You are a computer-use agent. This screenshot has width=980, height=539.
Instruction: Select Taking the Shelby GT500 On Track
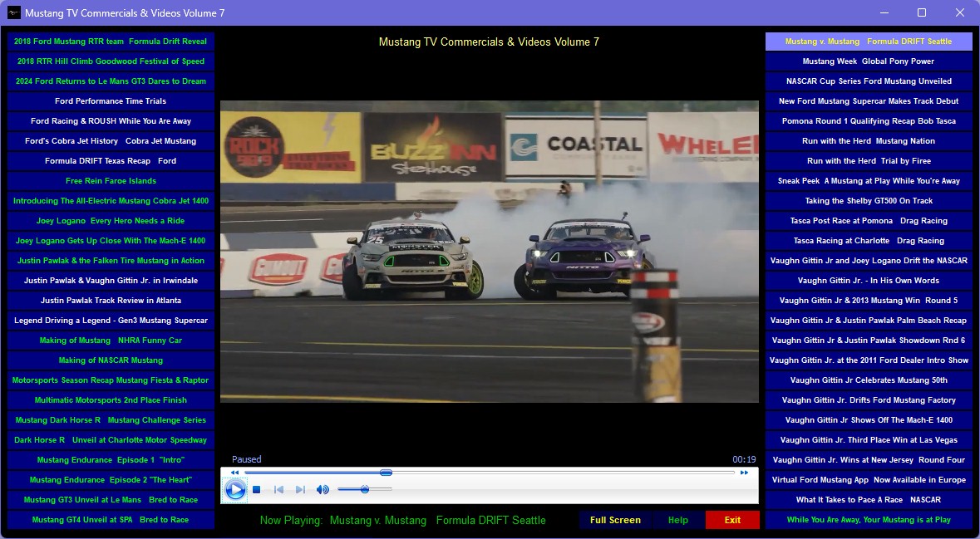click(x=869, y=201)
